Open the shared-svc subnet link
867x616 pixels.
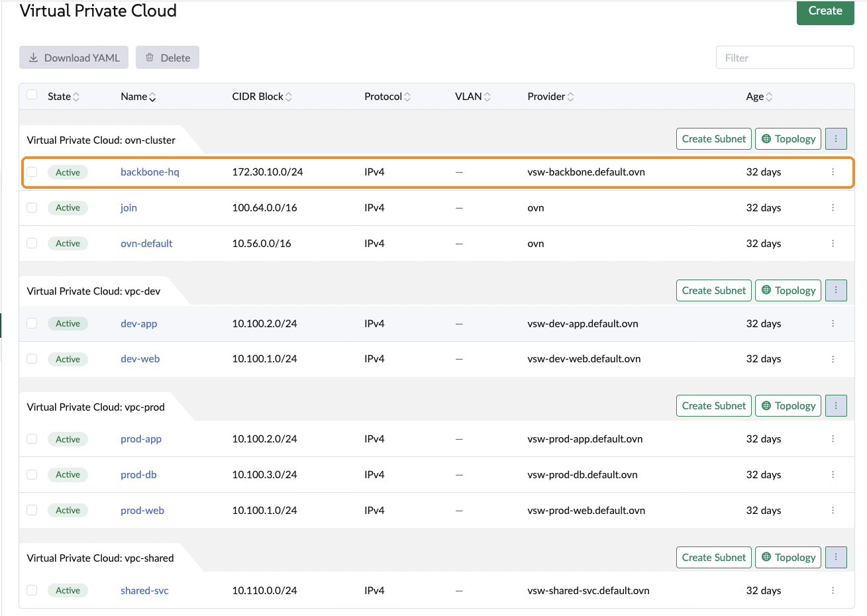click(x=144, y=591)
